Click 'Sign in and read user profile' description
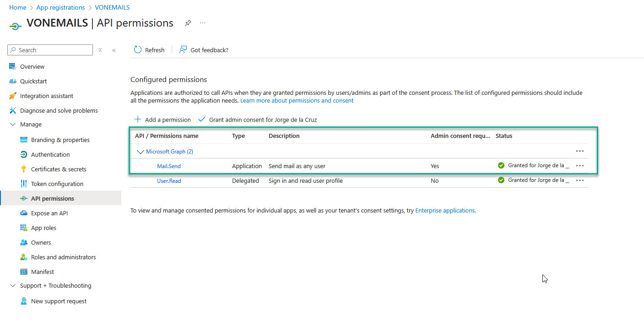 click(x=306, y=180)
